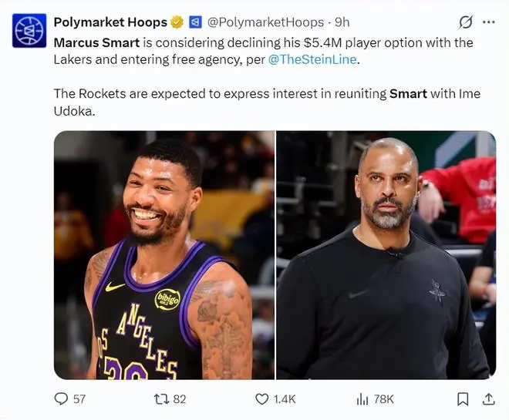Open the 9h timestamp link

342,22
